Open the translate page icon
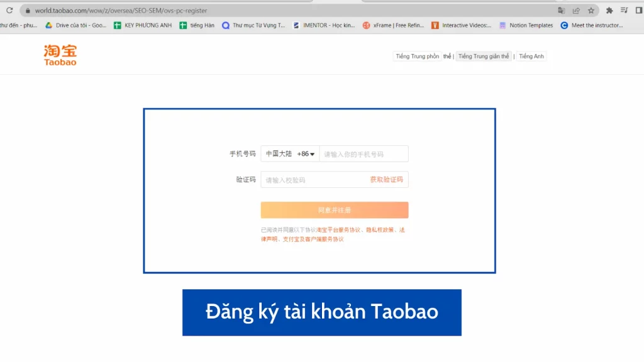644x362 pixels. [x=561, y=11]
